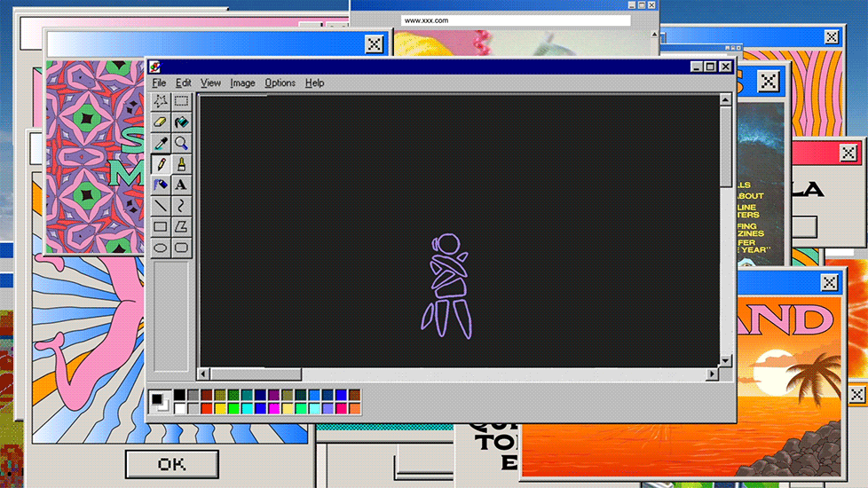
Task: Click the horizontal scrollbar left arrow
Action: click(x=203, y=374)
